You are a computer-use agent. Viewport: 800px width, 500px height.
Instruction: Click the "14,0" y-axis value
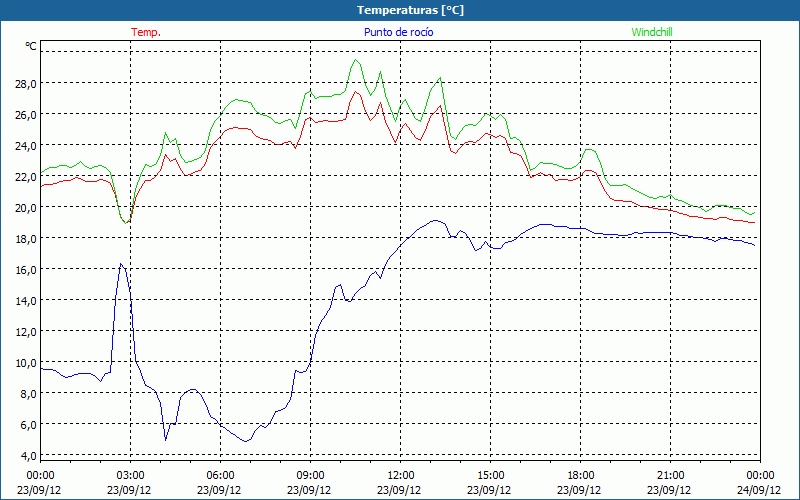(25, 301)
